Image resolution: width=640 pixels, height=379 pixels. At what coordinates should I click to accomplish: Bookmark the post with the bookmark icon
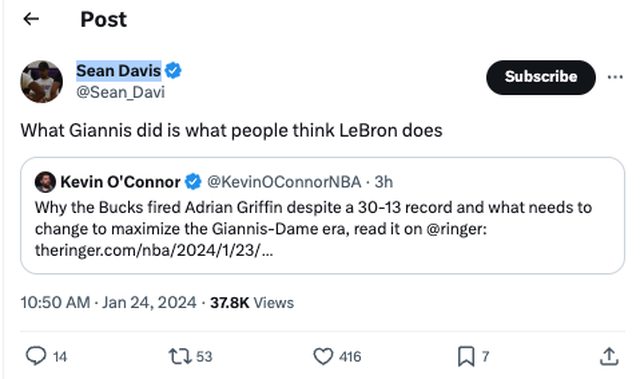coord(466,356)
